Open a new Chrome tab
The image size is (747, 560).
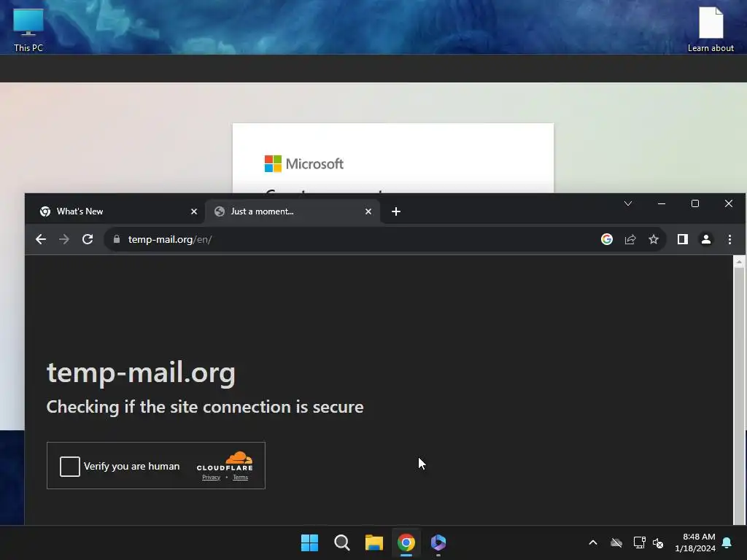(x=396, y=211)
